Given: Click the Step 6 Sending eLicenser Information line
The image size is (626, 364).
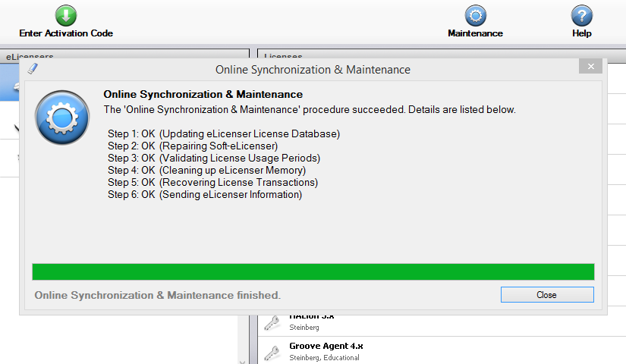Looking at the screenshot, I should (x=205, y=195).
